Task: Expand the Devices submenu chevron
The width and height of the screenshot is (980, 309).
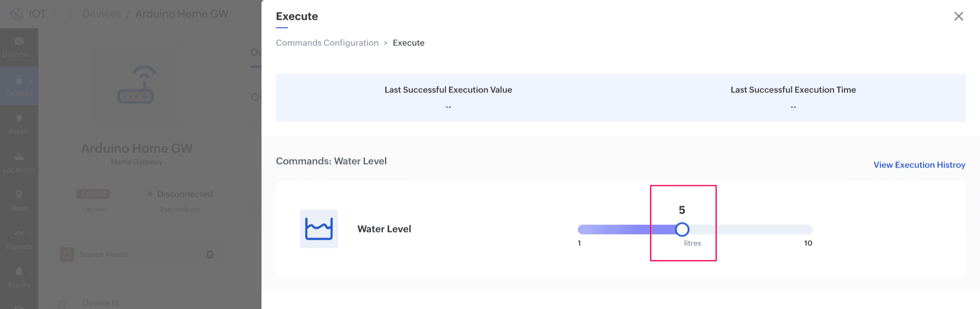Action: [31, 81]
